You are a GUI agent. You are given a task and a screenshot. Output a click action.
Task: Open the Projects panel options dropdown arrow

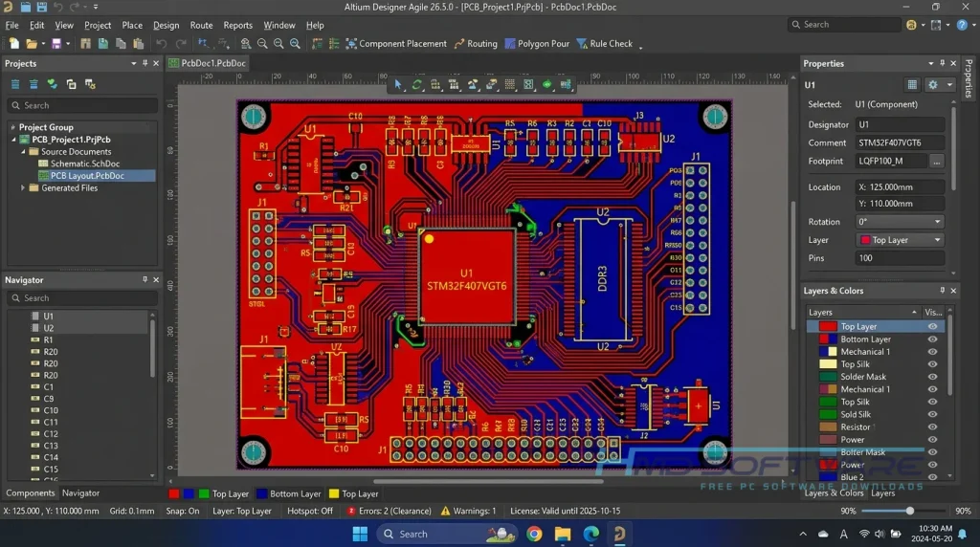(x=134, y=63)
